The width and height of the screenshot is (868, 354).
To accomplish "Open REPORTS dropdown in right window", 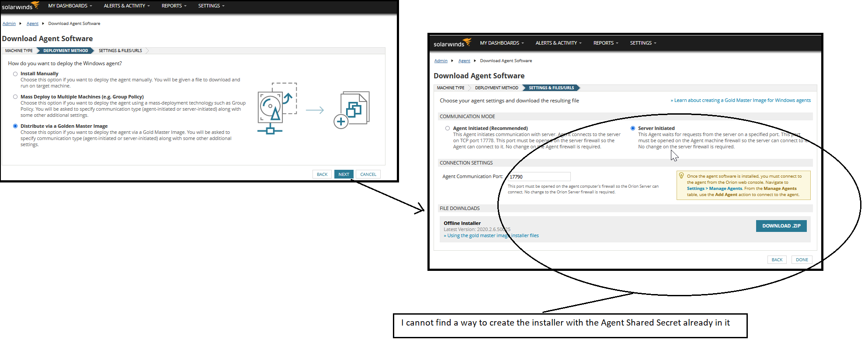I will (606, 43).
